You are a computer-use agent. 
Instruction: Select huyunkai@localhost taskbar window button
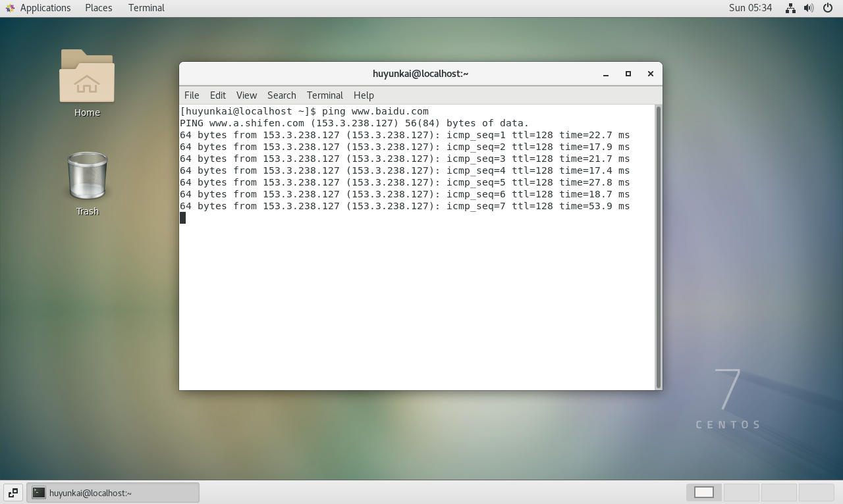pos(113,492)
